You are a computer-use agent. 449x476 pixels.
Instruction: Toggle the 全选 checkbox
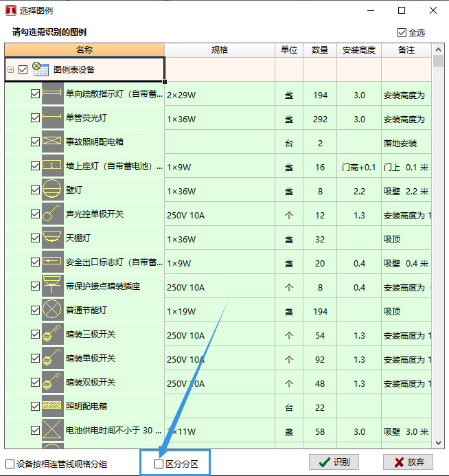[x=402, y=32]
